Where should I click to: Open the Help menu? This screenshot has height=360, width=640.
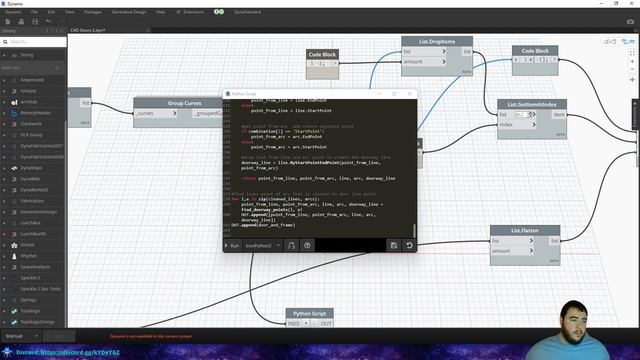160,12
